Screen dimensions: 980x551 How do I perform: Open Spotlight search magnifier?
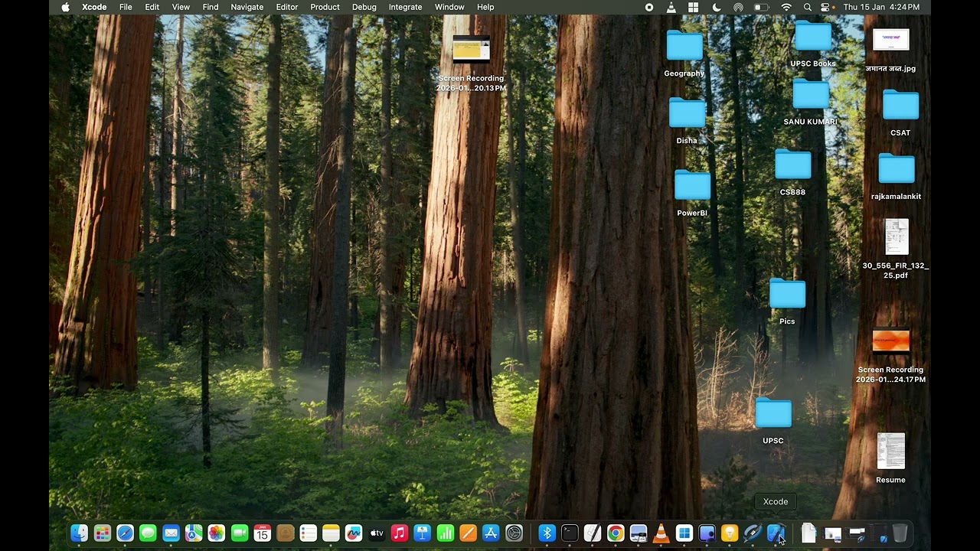tap(808, 7)
